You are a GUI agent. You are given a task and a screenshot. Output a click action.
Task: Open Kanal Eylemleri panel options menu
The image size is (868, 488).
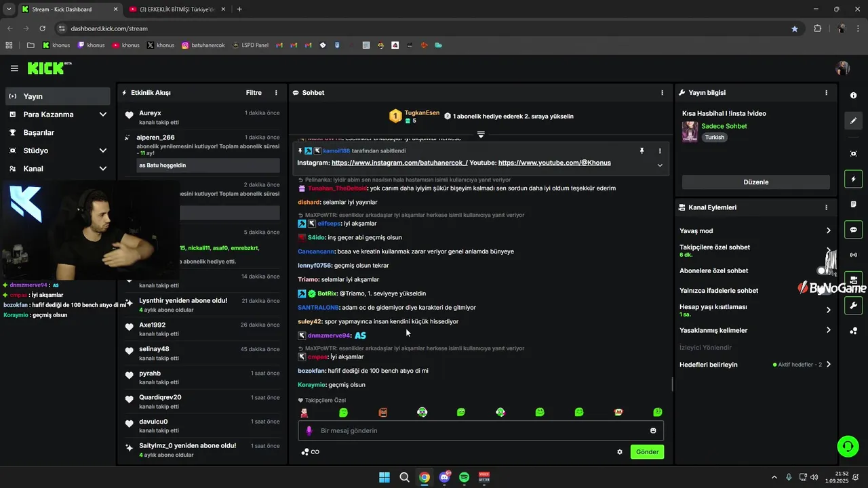[x=826, y=207]
